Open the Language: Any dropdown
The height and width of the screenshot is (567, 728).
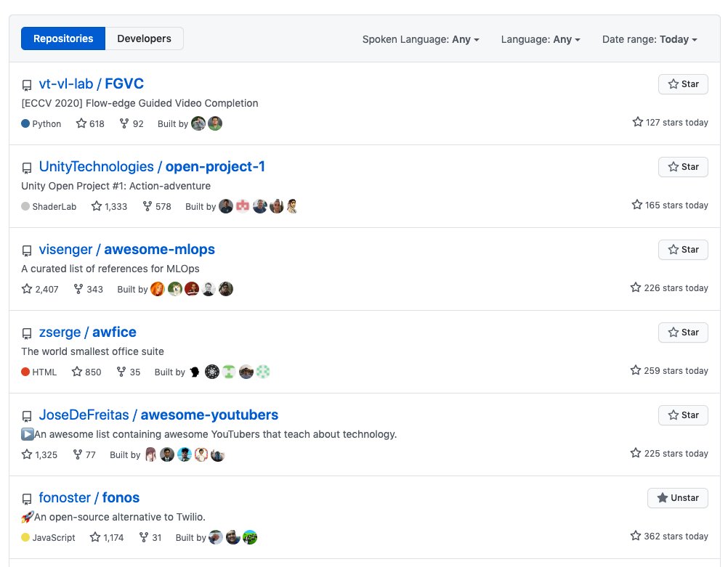541,39
